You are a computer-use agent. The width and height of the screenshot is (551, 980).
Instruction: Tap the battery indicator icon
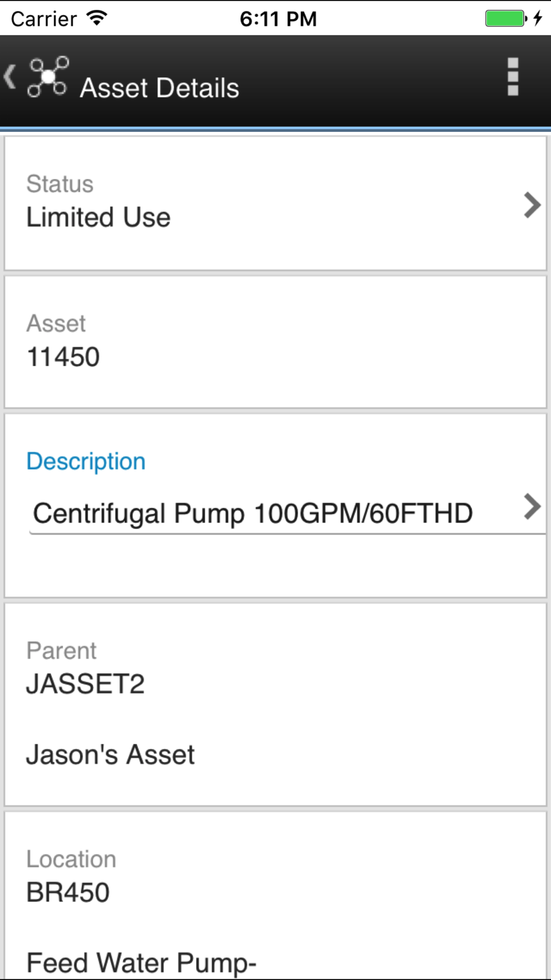pos(506,18)
